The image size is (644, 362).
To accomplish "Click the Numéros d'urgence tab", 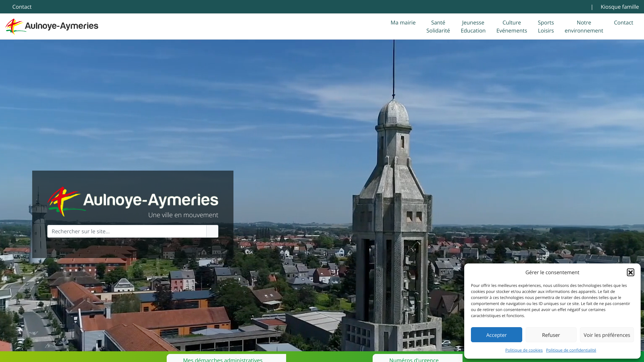I will (418, 358).
